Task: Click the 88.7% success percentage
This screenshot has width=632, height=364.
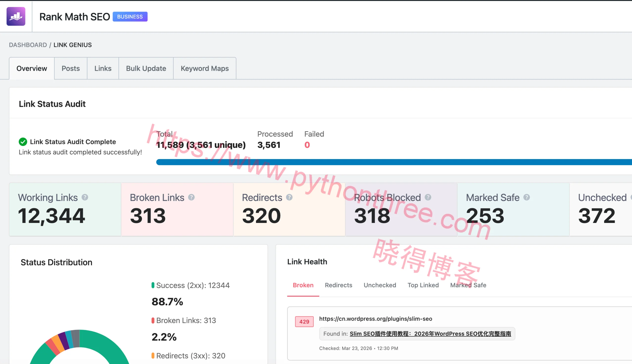Action: [x=167, y=302]
